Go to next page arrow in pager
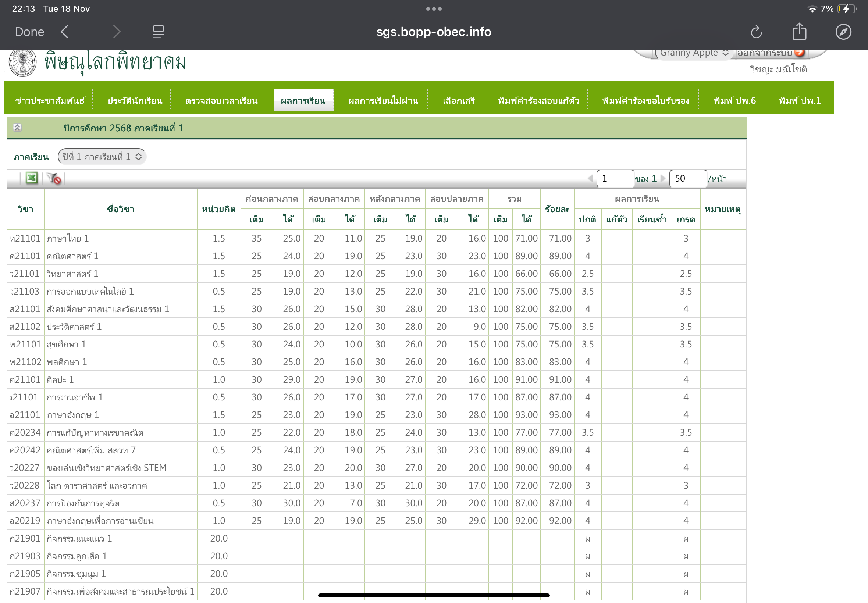Viewport: 868px width, 603px height. (663, 179)
